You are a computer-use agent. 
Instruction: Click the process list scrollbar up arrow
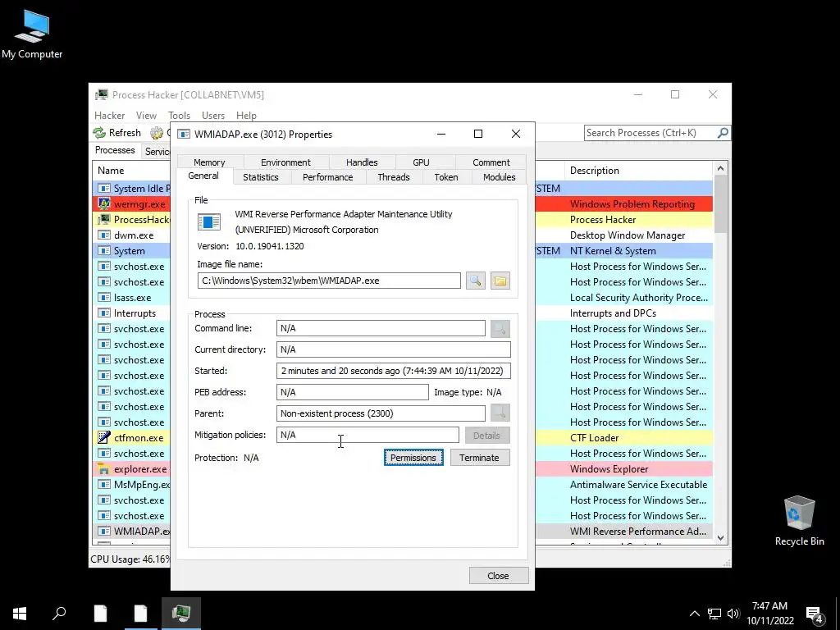click(x=720, y=169)
